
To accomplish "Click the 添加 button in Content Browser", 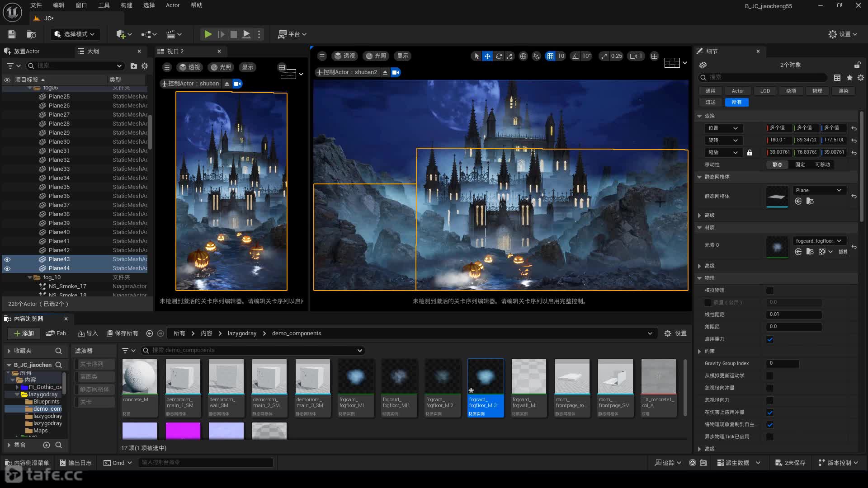I will coord(24,333).
